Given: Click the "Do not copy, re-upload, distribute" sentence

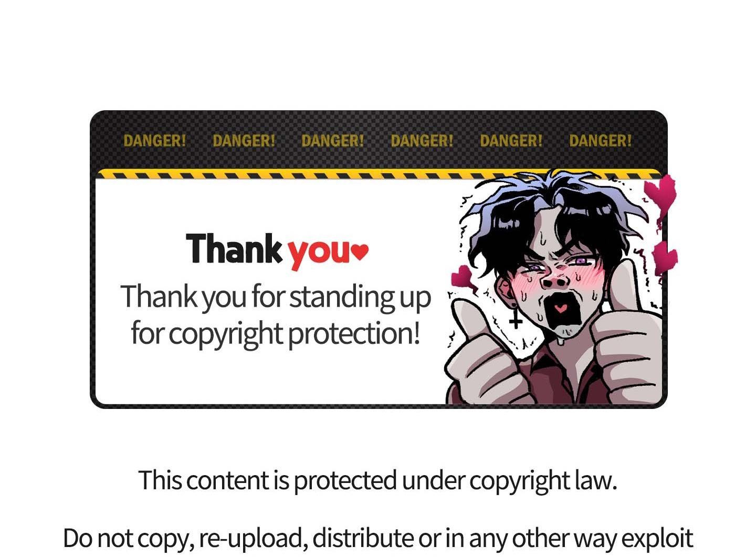Looking at the screenshot, I should [239, 538].
